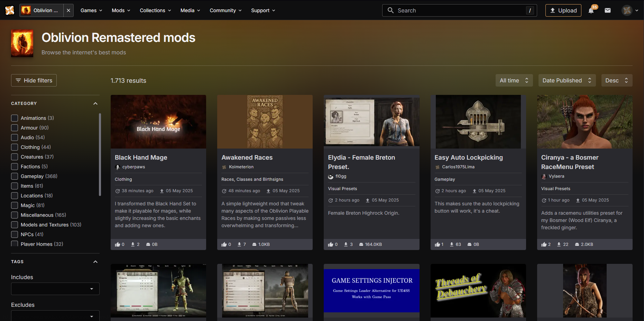Click the category list scrollbar
This screenshot has width=644, height=321.
pyautogui.click(x=100, y=154)
